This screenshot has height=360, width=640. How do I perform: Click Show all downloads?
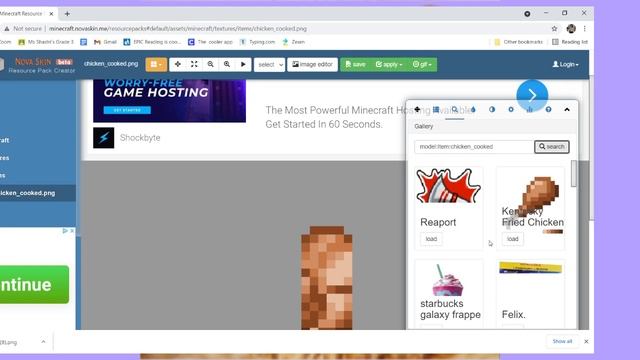click(x=562, y=341)
